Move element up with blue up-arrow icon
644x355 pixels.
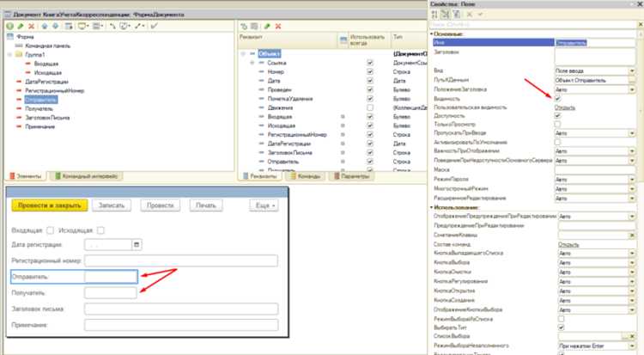[x=45, y=26]
